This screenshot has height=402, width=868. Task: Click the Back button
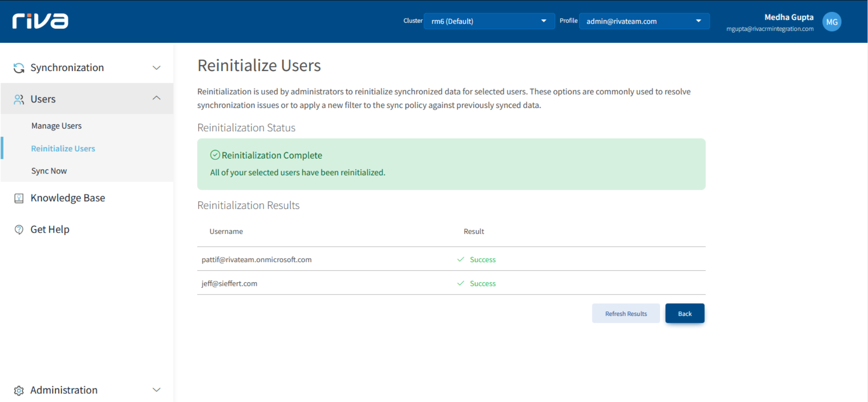click(x=685, y=313)
